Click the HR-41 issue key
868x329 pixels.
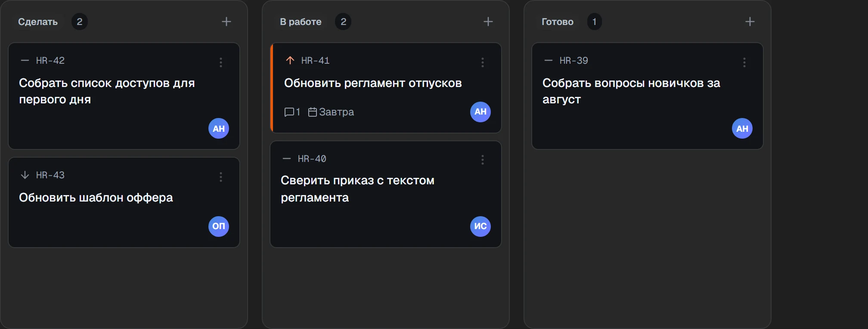click(x=316, y=61)
